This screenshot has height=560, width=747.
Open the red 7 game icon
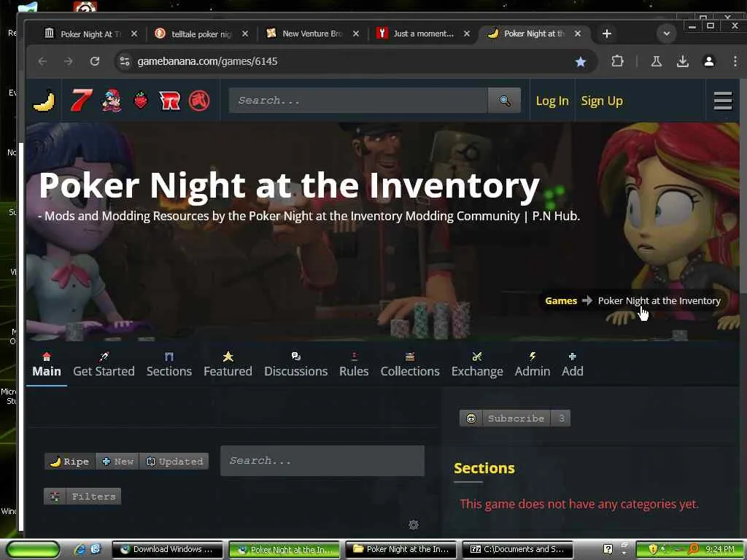80,101
